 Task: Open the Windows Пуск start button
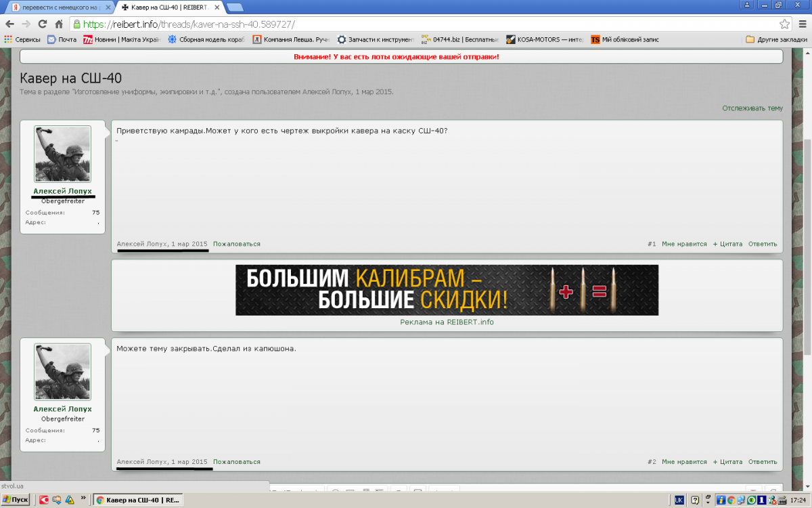coord(16,500)
